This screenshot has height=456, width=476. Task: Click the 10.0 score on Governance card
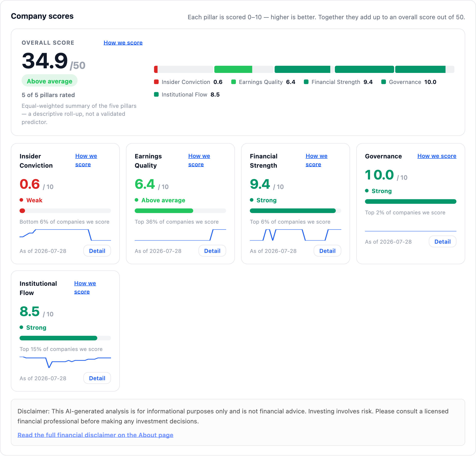coord(379,175)
